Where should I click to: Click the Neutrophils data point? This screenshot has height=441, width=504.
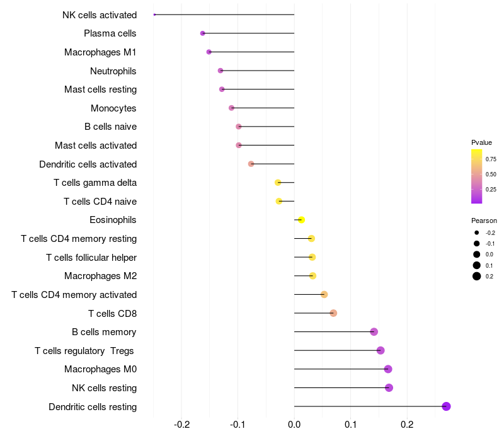click(220, 71)
